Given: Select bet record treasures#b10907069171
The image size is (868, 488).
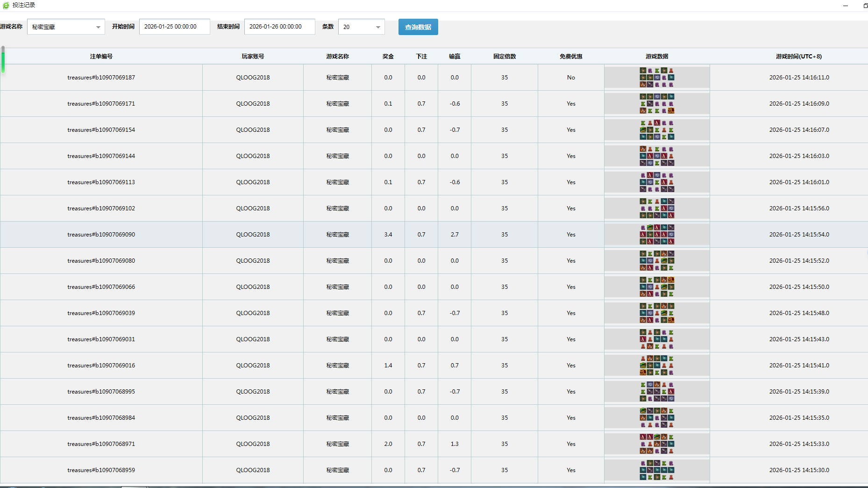Looking at the screenshot, I should coord(101,104).
